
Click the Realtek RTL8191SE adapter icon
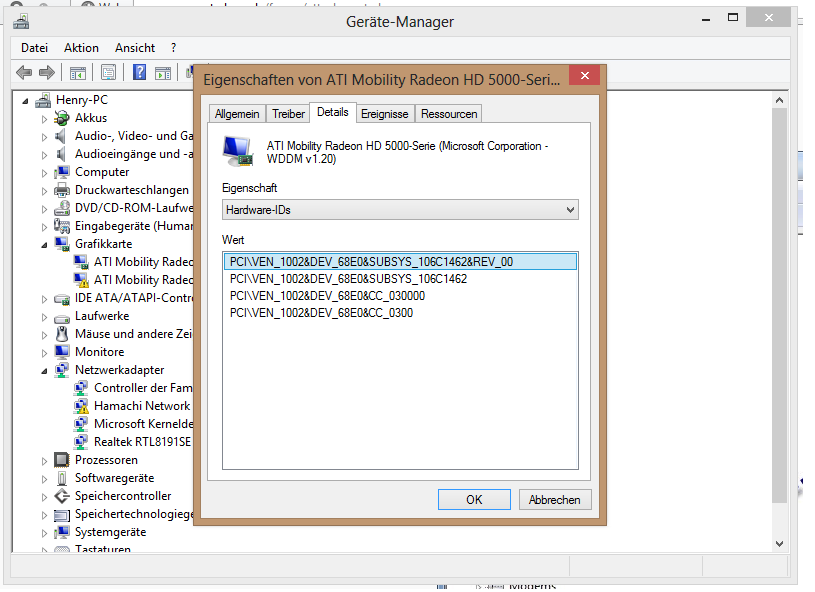click(81, 442)
